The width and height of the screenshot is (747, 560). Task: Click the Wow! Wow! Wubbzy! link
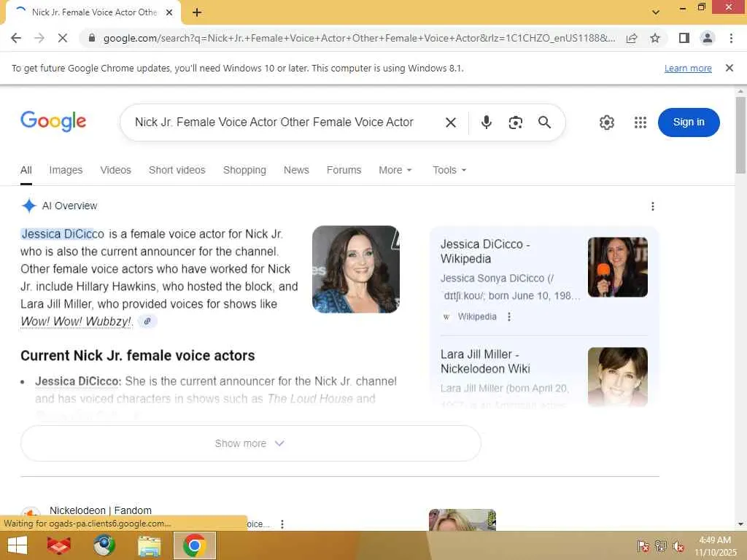76,322
